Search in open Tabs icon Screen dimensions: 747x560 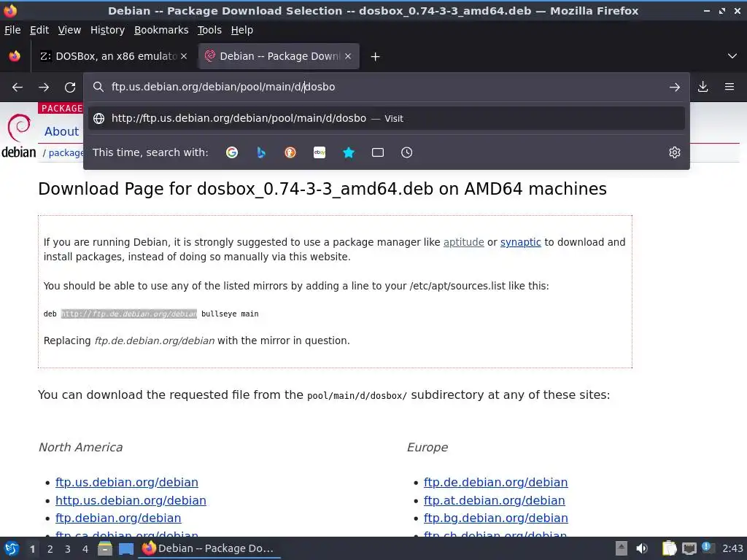[x=378, y=152]
